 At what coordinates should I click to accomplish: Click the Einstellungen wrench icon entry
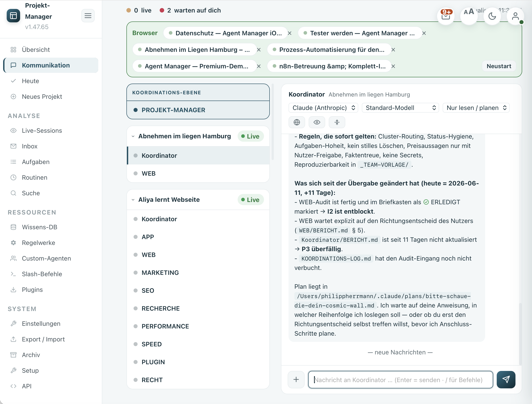(x=51, y=323)
